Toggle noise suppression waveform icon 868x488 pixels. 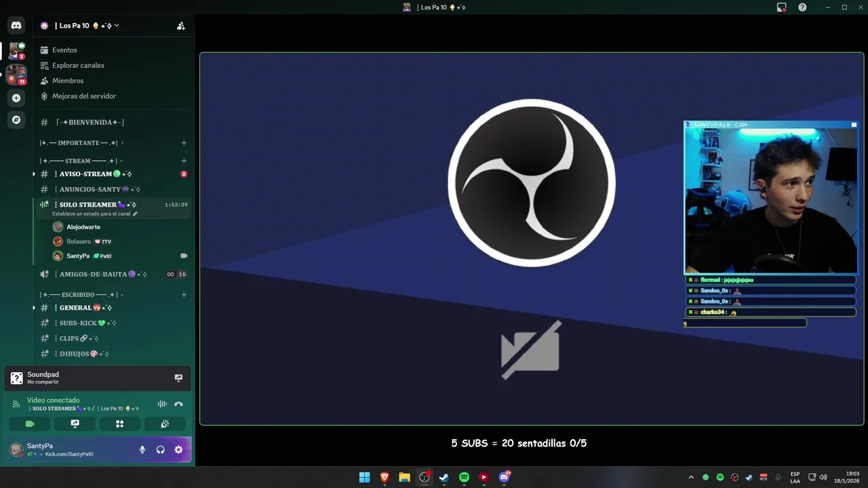pos(162,404)
